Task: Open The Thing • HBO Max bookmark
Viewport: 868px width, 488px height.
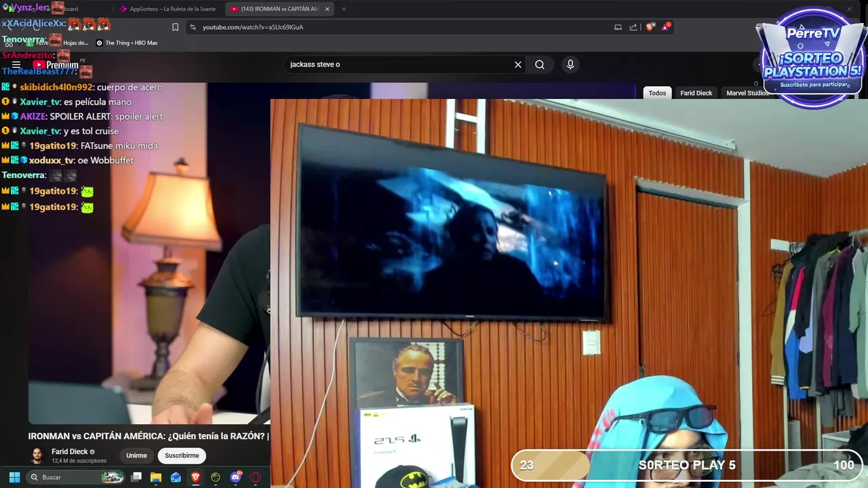Action: 126,43
